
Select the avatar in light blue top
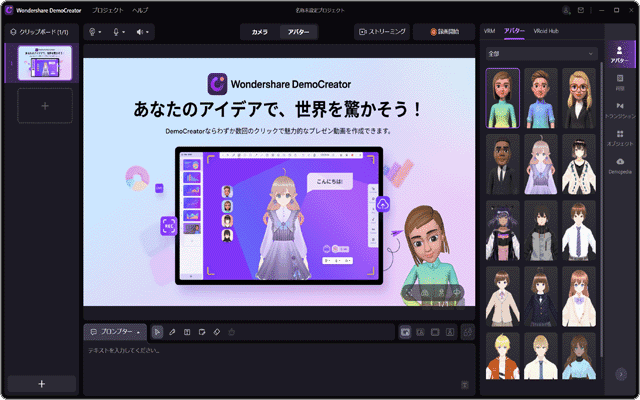point(579,356)
